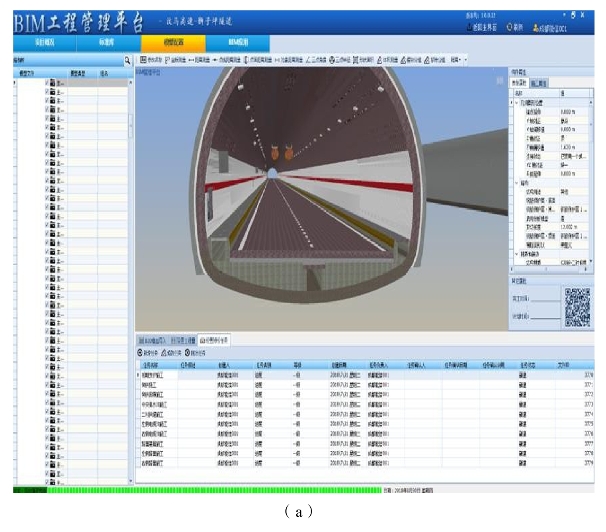
Task: Click the triangle edit icon in task toolbar
Action: click(164, 352)
